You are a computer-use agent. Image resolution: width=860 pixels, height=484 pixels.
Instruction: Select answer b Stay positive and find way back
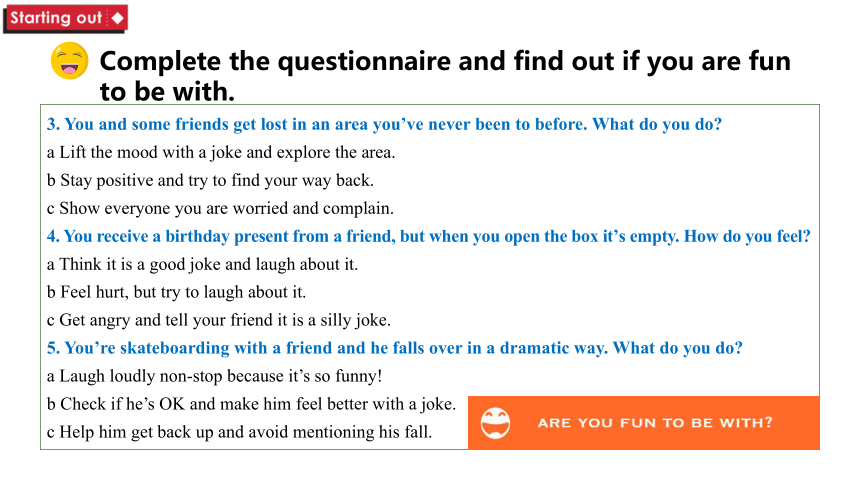click(210, 180)
